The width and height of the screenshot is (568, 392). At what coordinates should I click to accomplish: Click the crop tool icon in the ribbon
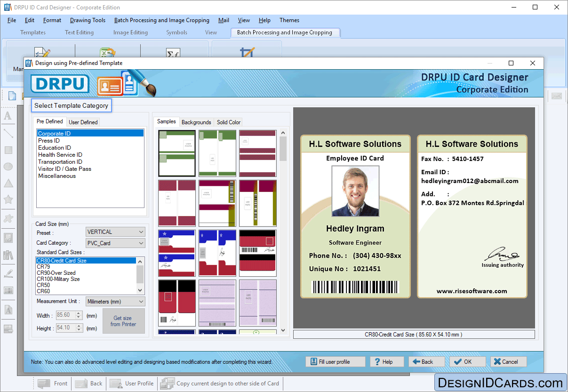(x=247, y=52)
